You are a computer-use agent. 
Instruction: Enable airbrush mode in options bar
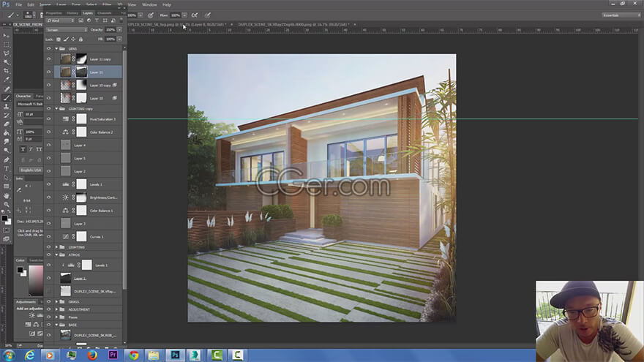[195, 15]
